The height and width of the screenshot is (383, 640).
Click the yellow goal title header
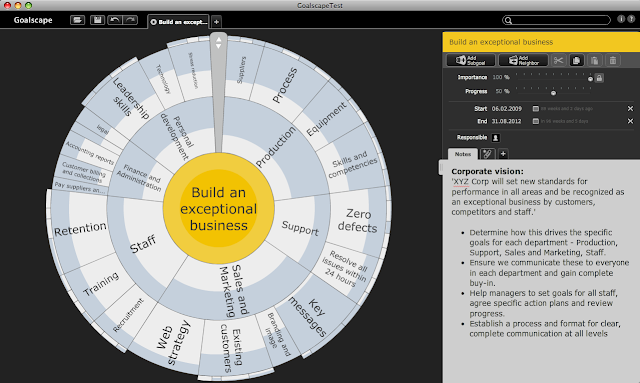[541, 42]
